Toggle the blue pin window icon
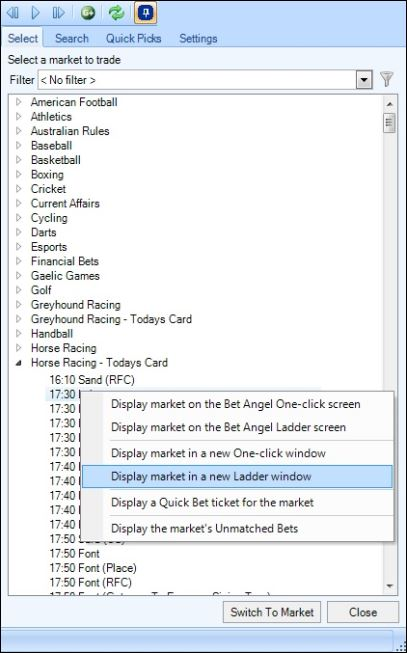The image size is (407, 653). 146,13
